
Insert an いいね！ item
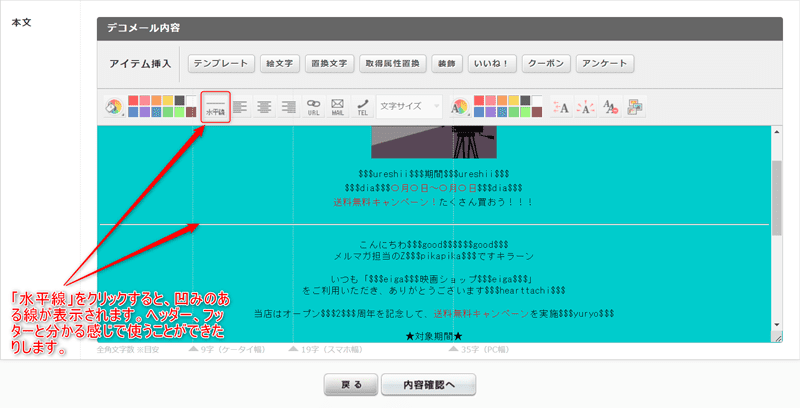point(492,64)
